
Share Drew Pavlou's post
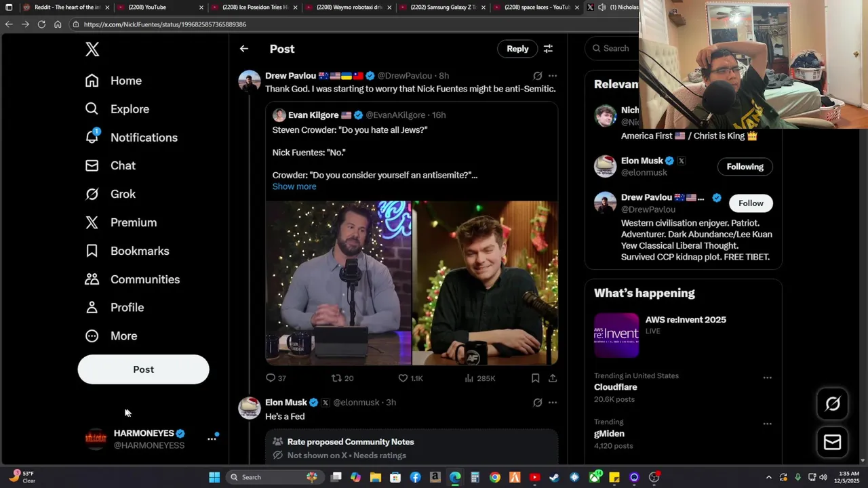tap(553, 378)
